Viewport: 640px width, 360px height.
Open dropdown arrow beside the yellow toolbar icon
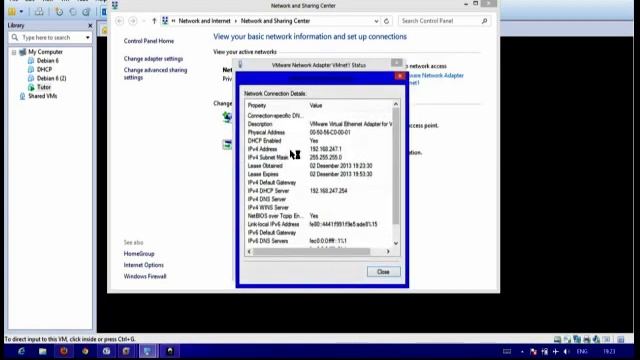click(21, 12)
